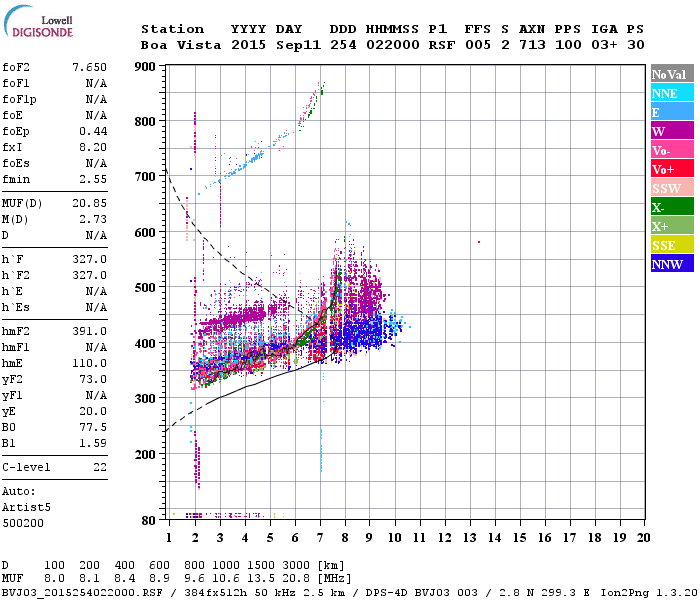Select the NNW dark blue legend swatch
The image size is (700, 600).
tap(672, 264)
